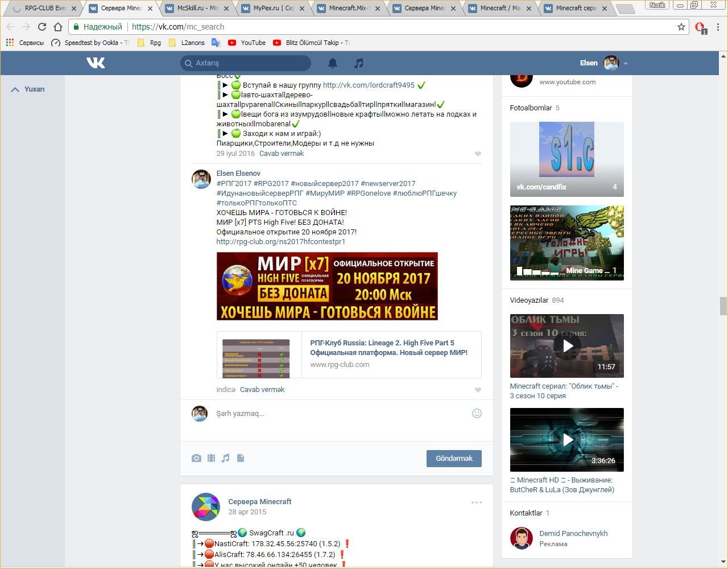Open the РПГ-Клуб Russia link preview
This screenshot has width=728, height=569.
coord(349,355)
